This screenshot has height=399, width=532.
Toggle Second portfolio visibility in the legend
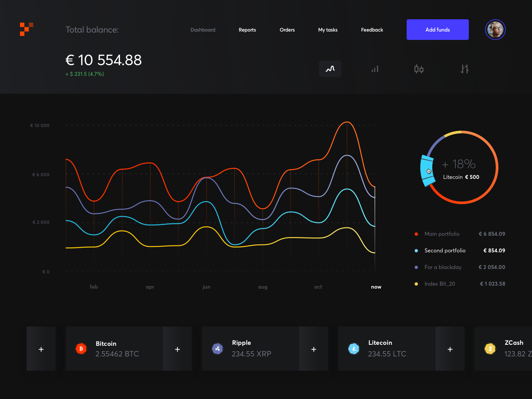(416, 250)
